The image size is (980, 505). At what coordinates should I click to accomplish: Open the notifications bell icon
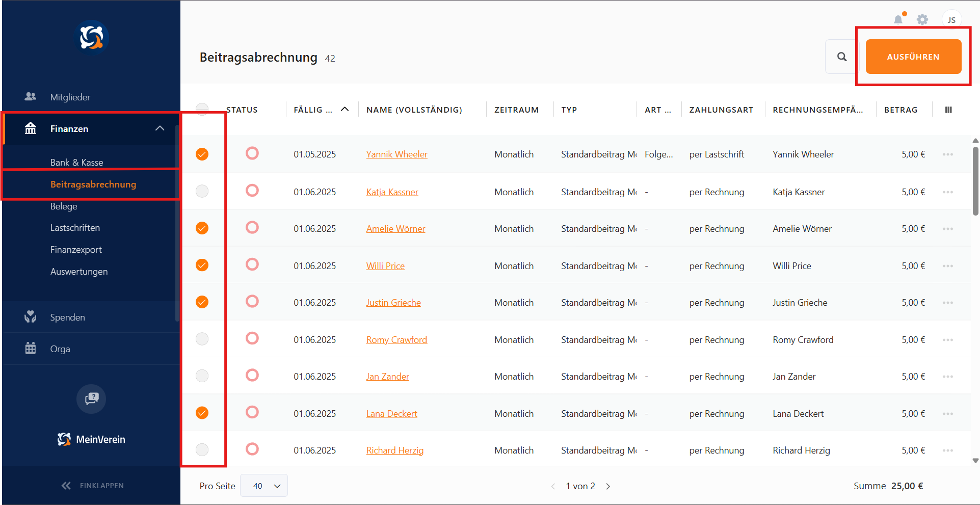click(x=898, y=19)
